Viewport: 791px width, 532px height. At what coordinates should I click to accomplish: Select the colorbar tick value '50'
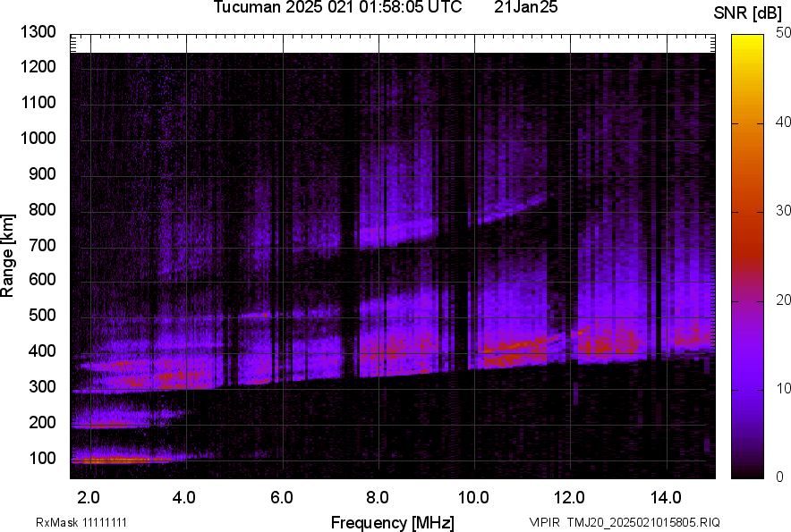click(783, 33)
